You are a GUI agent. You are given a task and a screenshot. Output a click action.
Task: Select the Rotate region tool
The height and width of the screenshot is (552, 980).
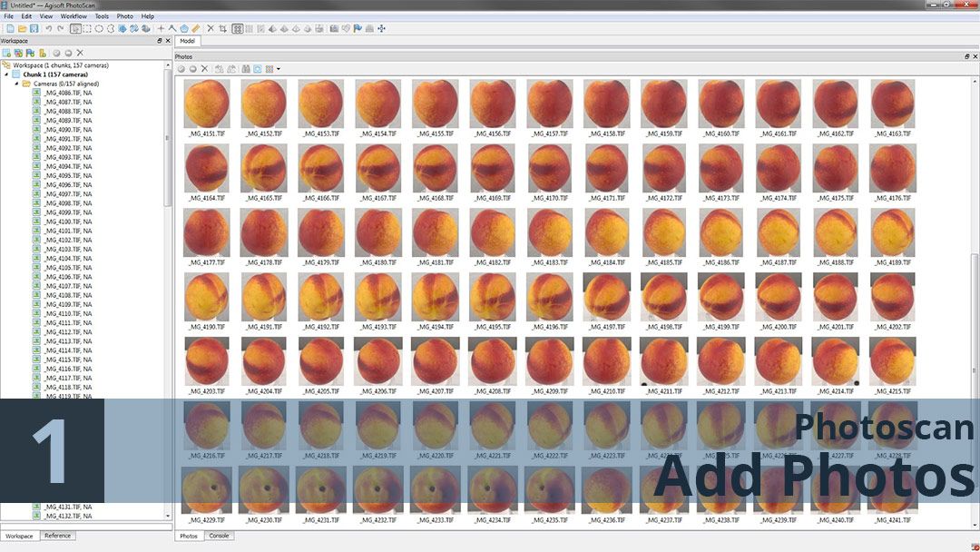pyautogui.click(x=134, y=29)
